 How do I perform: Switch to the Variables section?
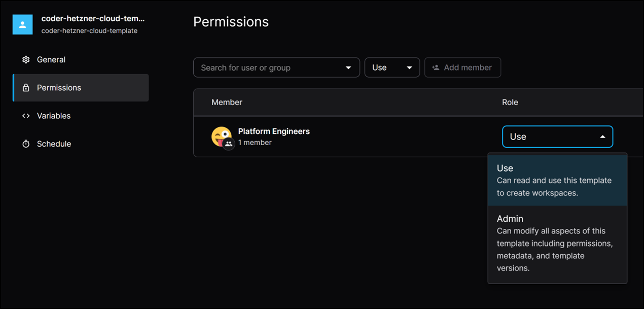53,116
